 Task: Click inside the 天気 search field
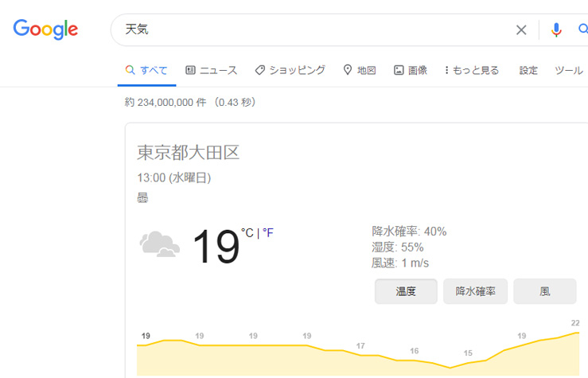(x=315, y=29)
